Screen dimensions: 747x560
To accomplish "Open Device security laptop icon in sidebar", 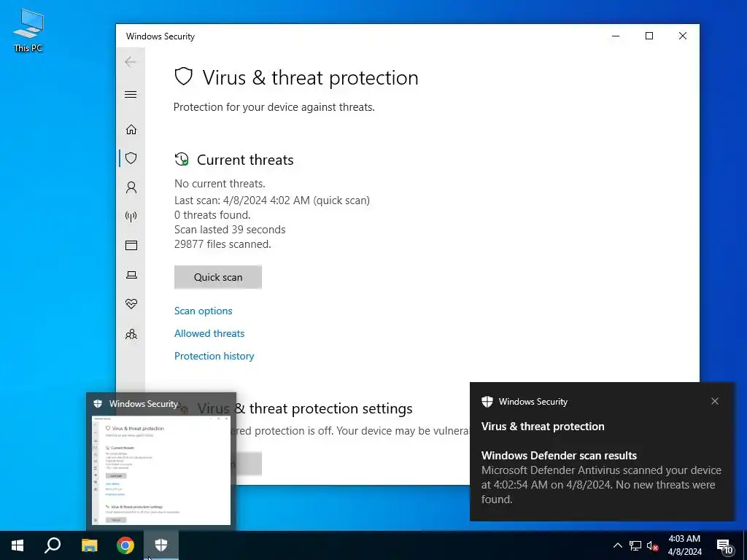I will (131, 275).
